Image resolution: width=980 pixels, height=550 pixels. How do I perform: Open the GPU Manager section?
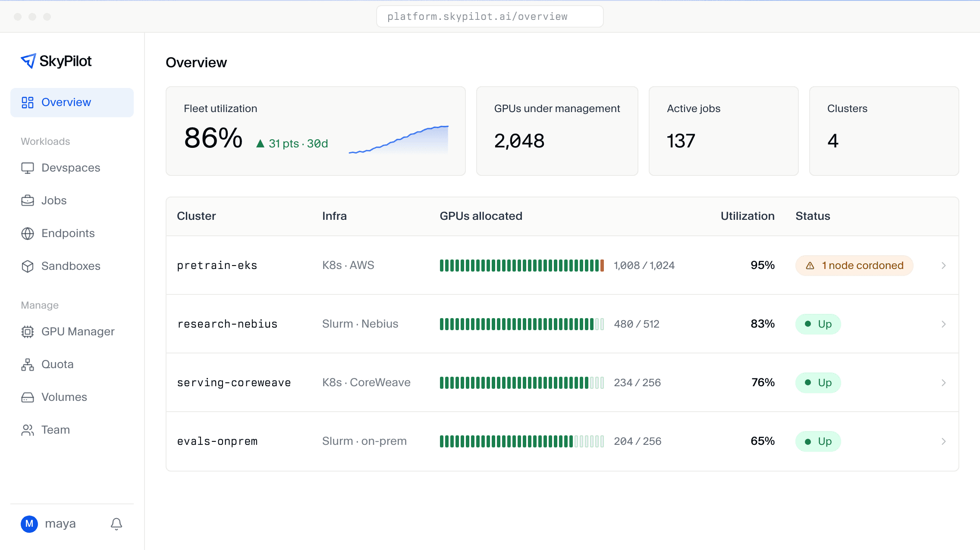[x=72, y=331]
